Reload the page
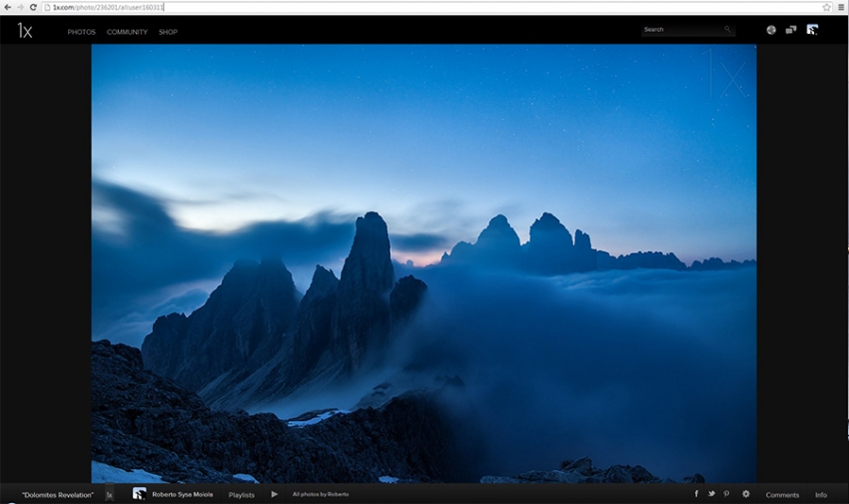The image size is (849, 504). pyautogui.click(x=33, y=7)
